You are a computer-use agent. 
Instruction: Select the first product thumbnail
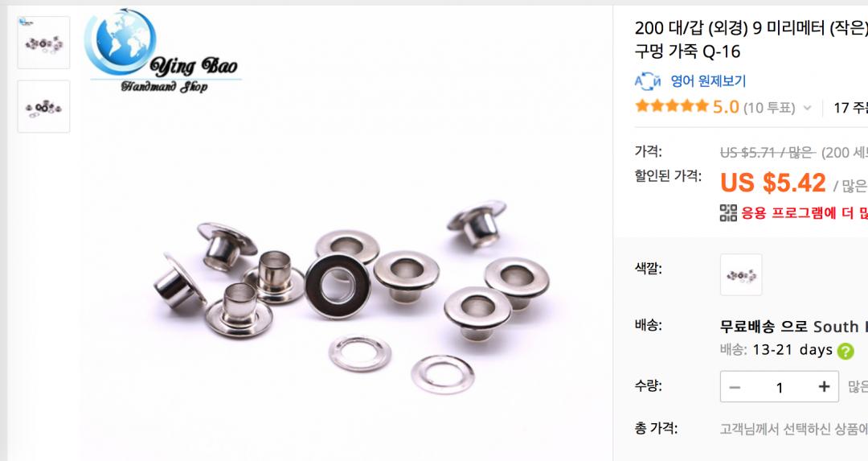[43, 43]
